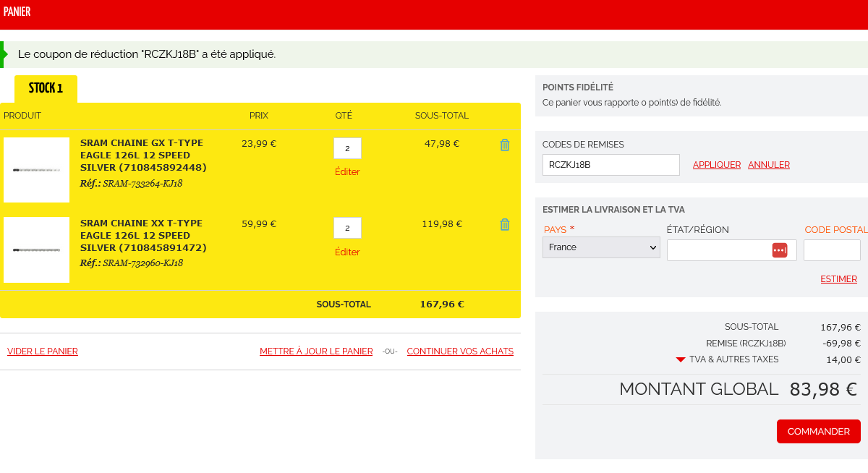868x473 pixels.
Task: Click the 119,98 € row subtotal
Action: [x=442, y=224]
